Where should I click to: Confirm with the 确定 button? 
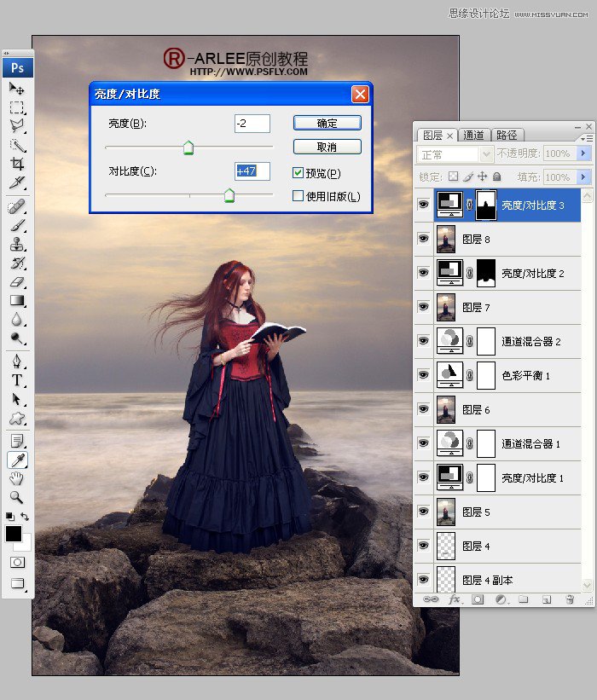tap(327, 124)
